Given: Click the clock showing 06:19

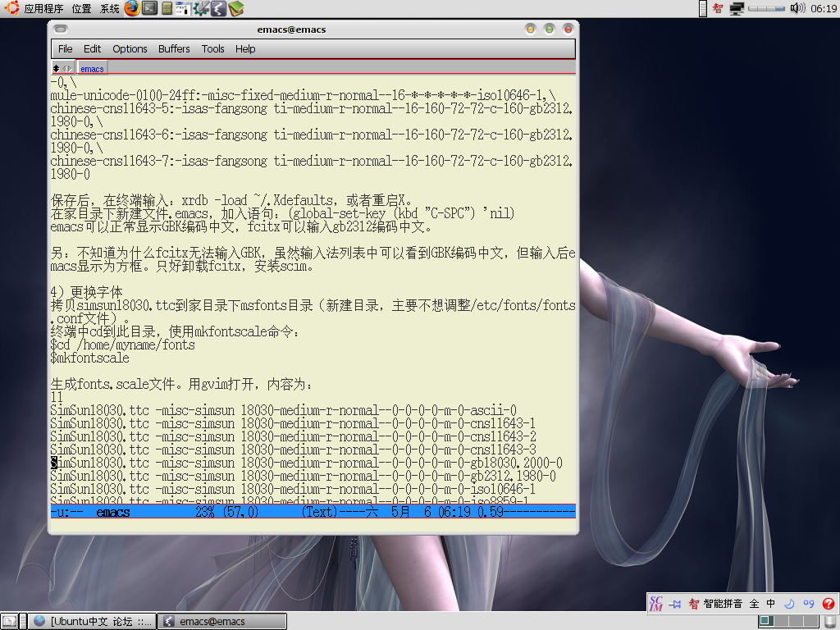Looking at the screenshot, I should tap(824, 8).
